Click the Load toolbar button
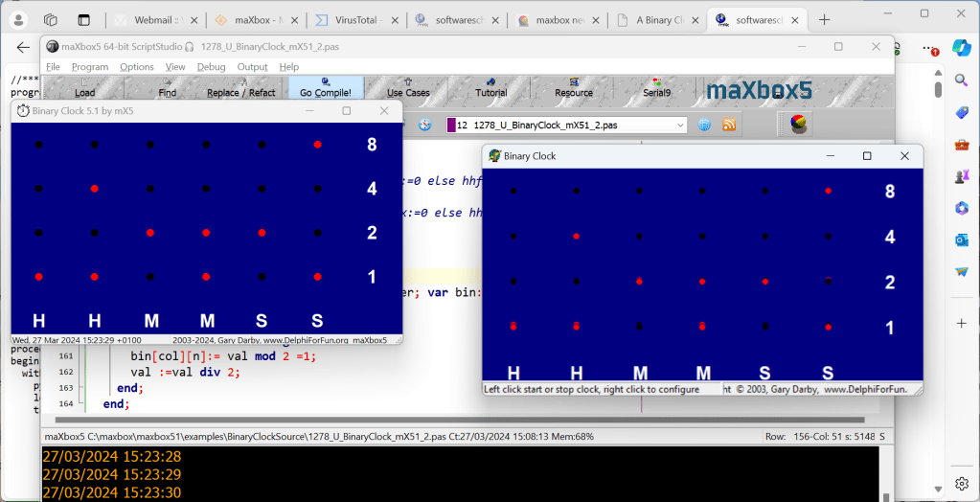Screen dimensions: 980x502 coord(84,88)
